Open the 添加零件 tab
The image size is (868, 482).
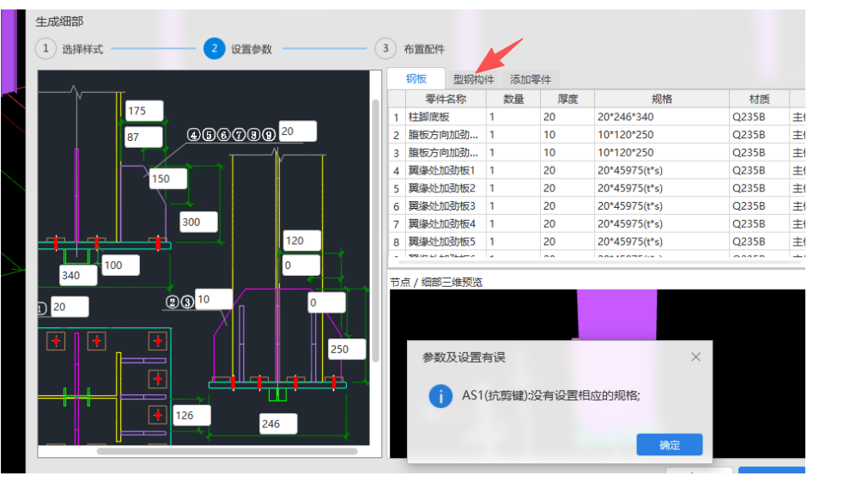pos(531,79)
